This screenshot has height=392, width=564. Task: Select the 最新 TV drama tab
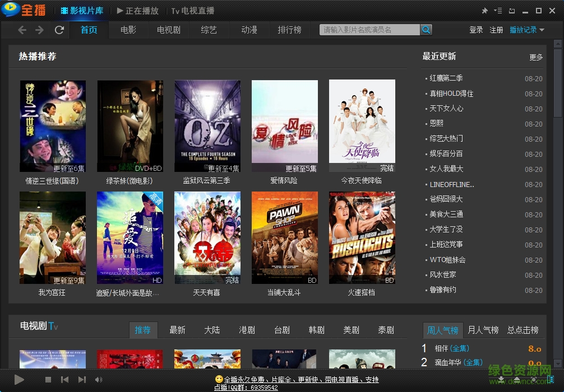(x=177, y=330)
